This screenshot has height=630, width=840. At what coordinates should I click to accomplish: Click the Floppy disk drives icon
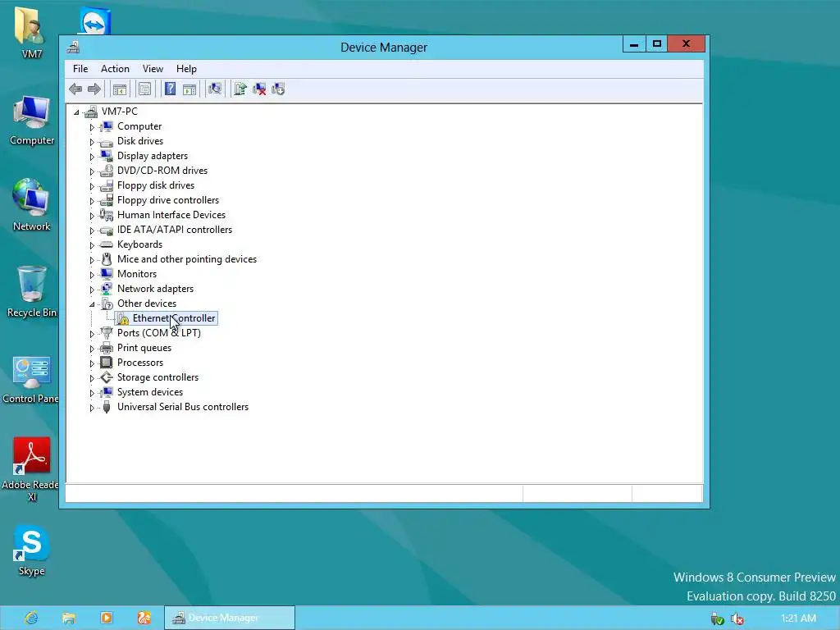click(x=107, y=185)
